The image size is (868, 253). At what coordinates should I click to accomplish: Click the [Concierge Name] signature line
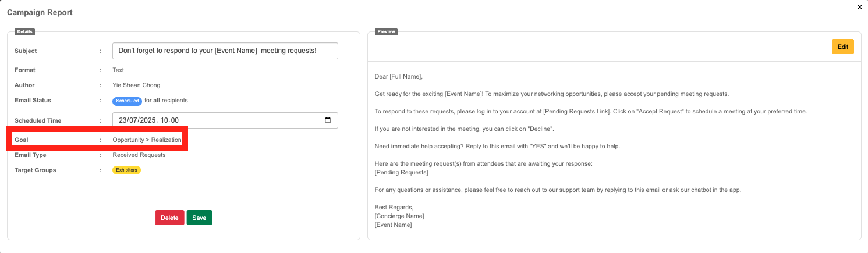point(399,216)
